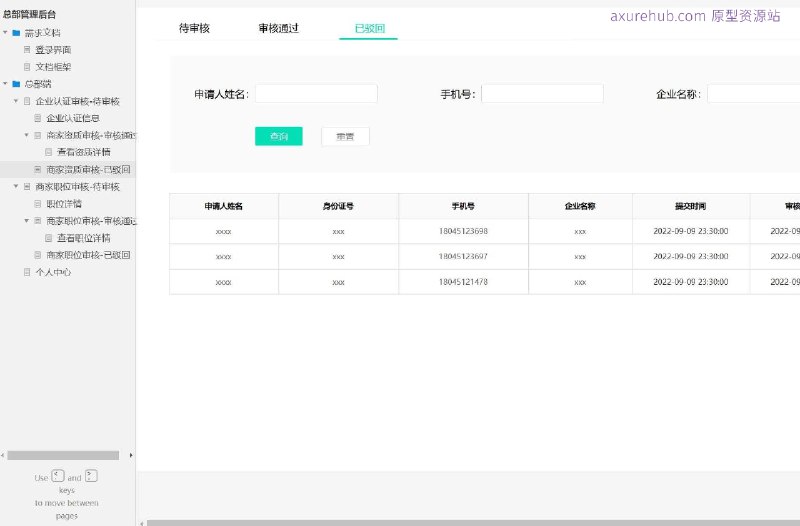Collapse 企业认证审核-待审核 tree node
The height and width of the screenshot is (526, 800).
point(16,101)
